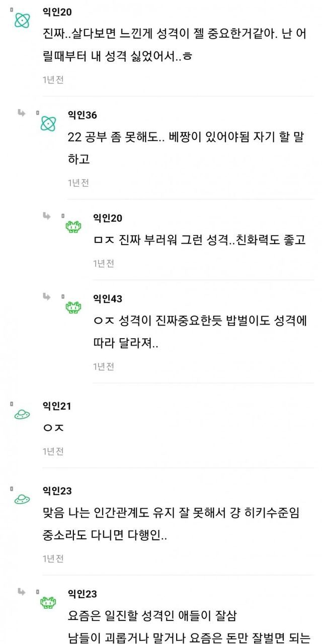Click the reply arrow before 익인43's comment
This screenshot has width=322, height=644.
pos(47,297)
